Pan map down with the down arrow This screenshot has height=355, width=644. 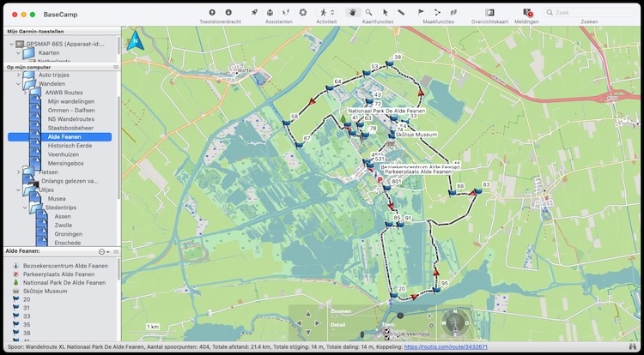pyautogui.click(x=308, y=333)
